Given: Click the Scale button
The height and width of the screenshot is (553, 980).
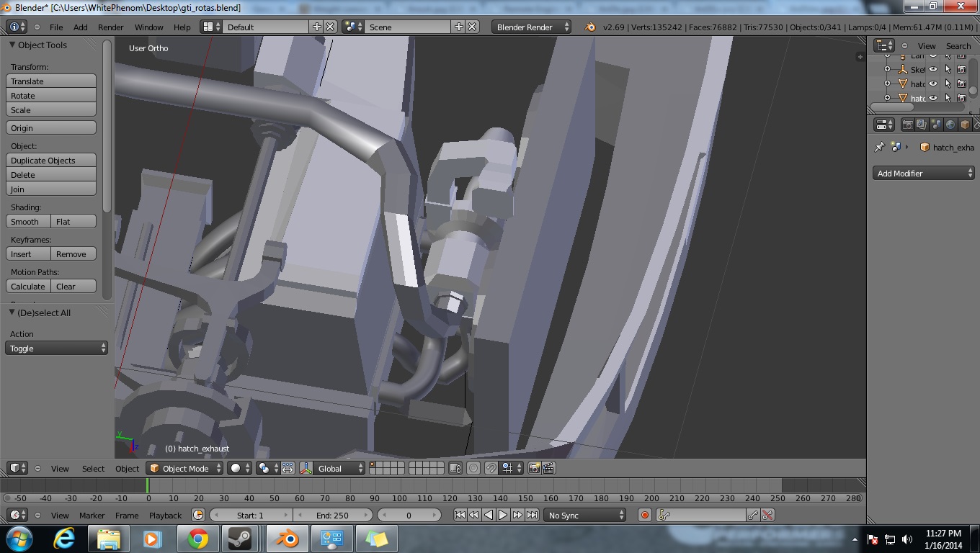Looking at the screenshot, I should (51, 110).
